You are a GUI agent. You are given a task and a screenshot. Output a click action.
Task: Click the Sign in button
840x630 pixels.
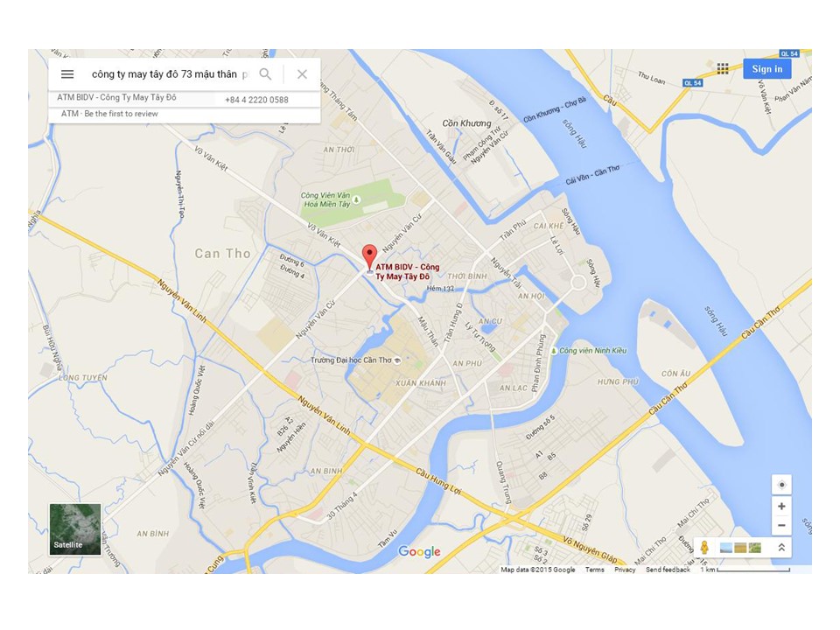coord(766,68)
